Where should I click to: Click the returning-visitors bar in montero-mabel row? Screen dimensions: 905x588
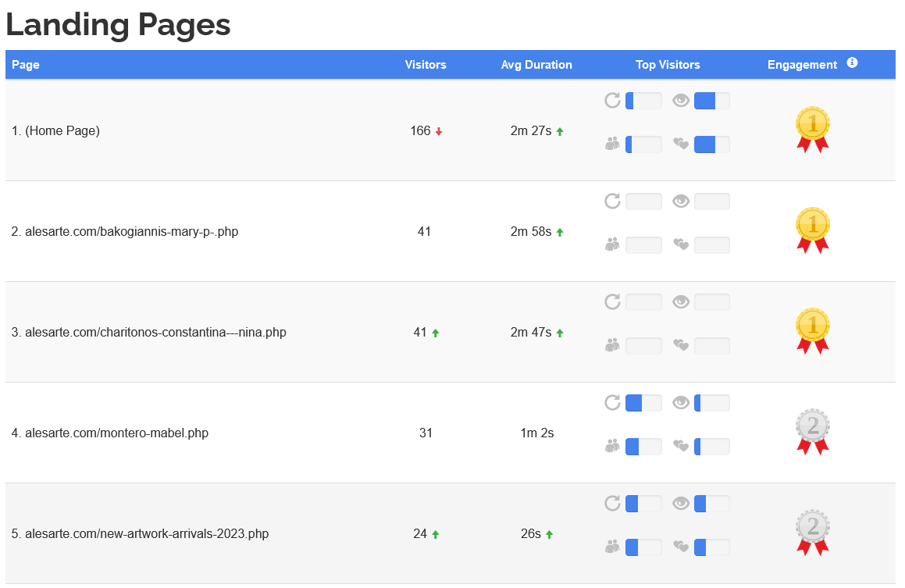(x=643, y=403)
